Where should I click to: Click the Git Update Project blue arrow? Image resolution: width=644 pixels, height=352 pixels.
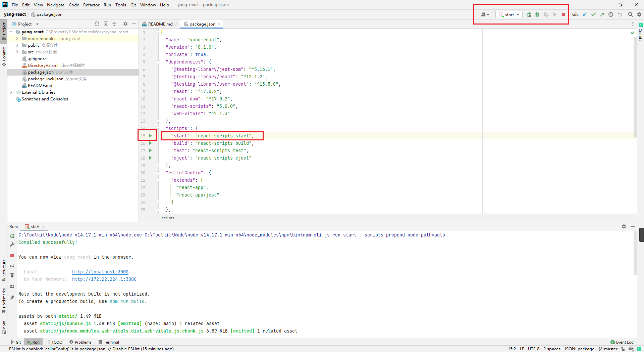click(585, 14)
